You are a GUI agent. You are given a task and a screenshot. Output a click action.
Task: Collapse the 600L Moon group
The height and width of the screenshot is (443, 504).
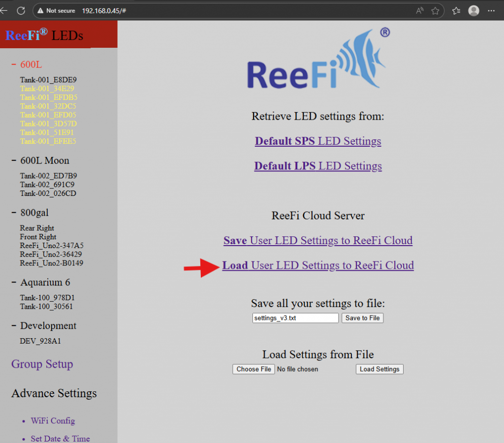pos(14,160)
